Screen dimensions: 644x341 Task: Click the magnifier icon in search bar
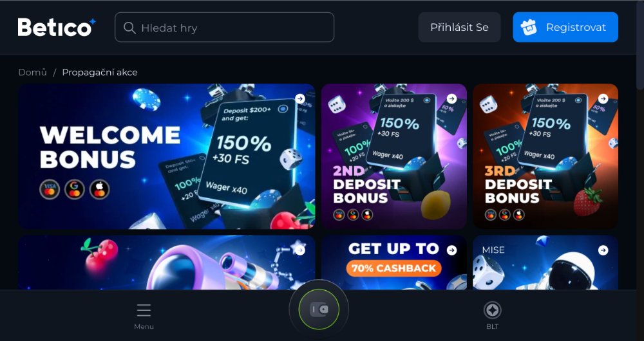(129, 28)
